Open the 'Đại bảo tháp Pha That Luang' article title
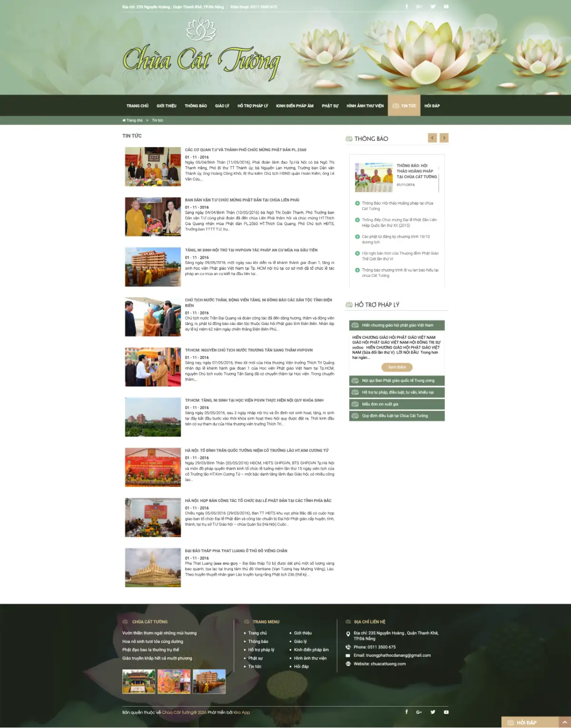571x728 pixels. (236, 551)
